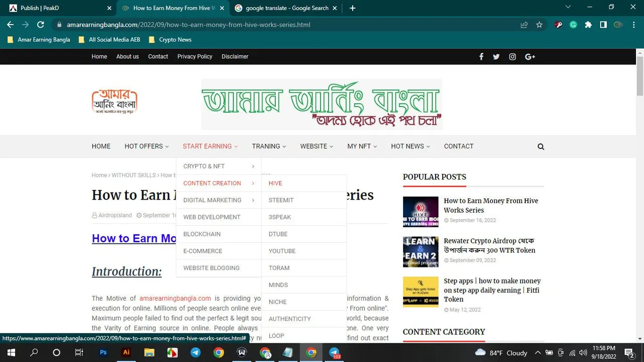Viewport: 644px width, 362px height.
Task: Open the Privacy Policy link
Action: [x=195, y=57]
